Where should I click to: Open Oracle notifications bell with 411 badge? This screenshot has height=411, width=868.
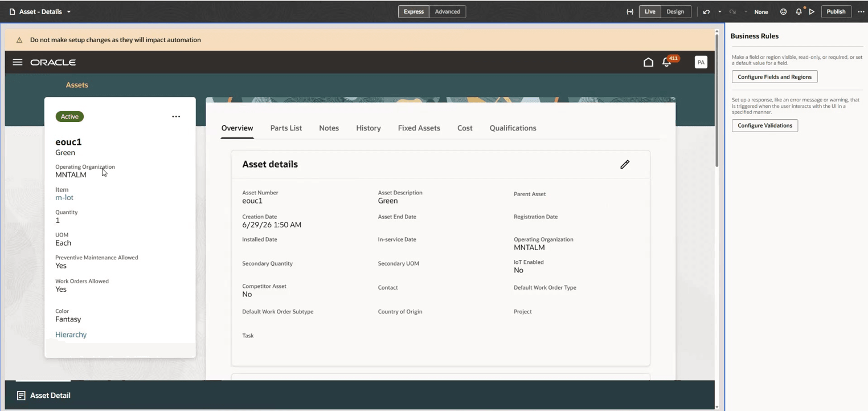667,62
